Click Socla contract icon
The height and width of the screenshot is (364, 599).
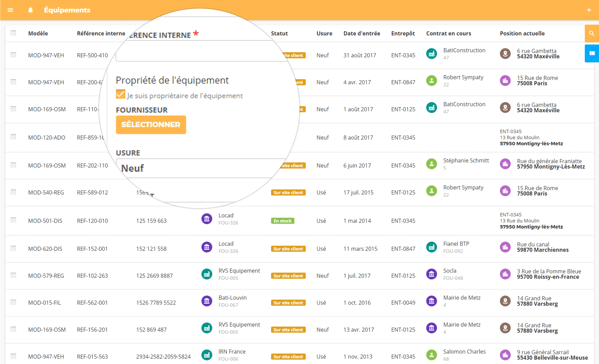(431, 274)
